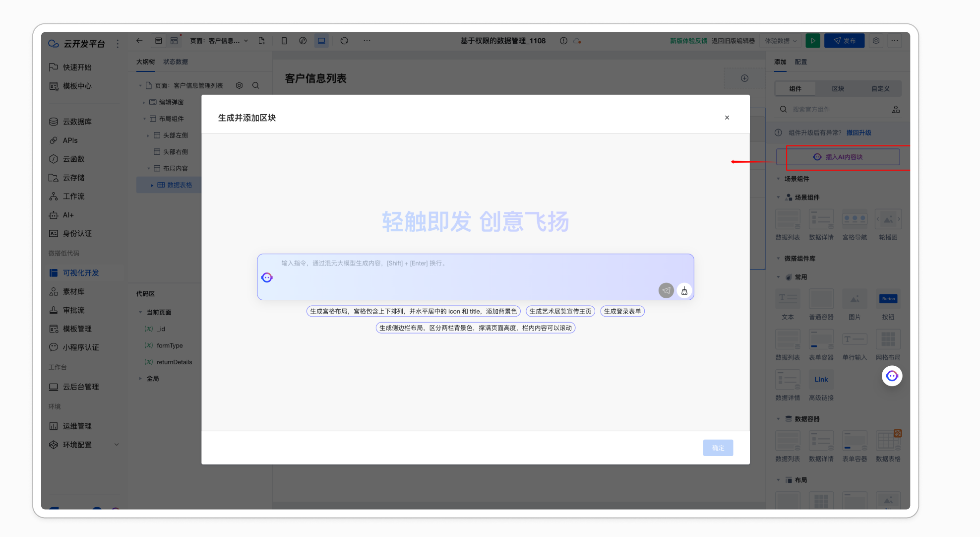Screen dimensions: 980x537
Task: Open 云数据库 in the sidebar
Action: click(77, 122)
